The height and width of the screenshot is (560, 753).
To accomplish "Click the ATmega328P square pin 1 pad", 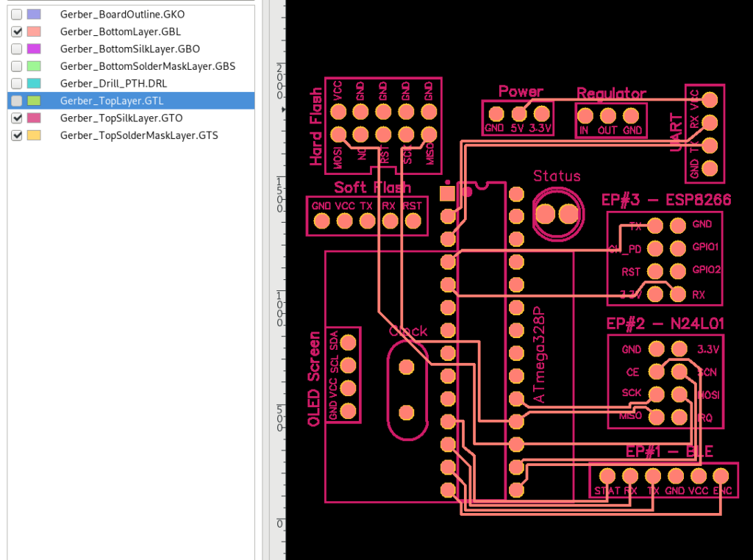I will point(447,193).
